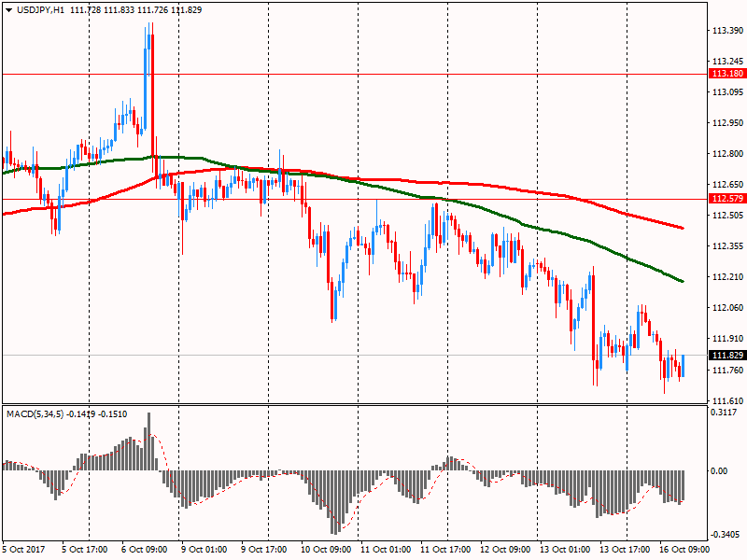Click the 10 Oct 09:00 time label
Image resolution: width=747 pixels, height=560 pixels.
326,550
